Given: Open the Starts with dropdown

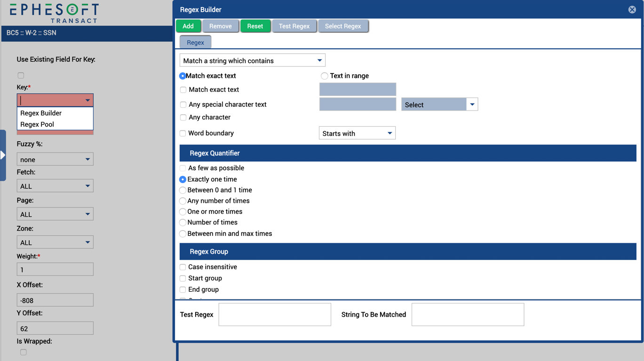Looking at the screenshot, I should click(x=357, y=133).
